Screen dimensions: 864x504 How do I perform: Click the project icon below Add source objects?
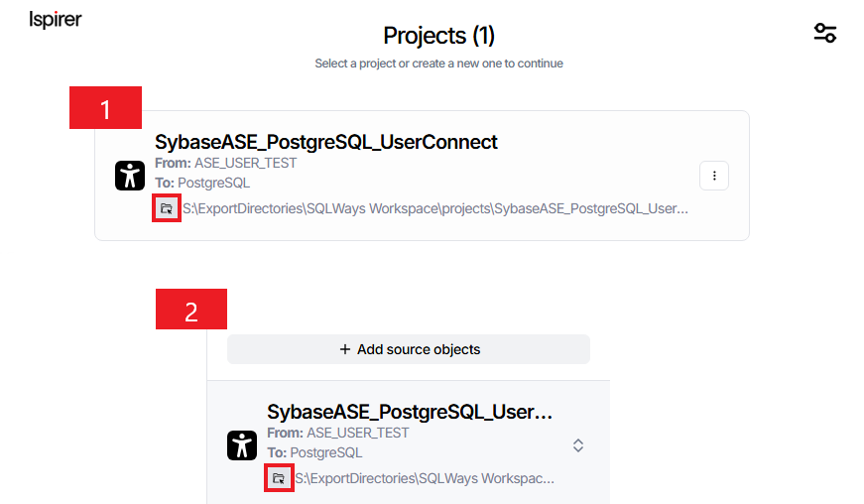[x=242, y=445]
